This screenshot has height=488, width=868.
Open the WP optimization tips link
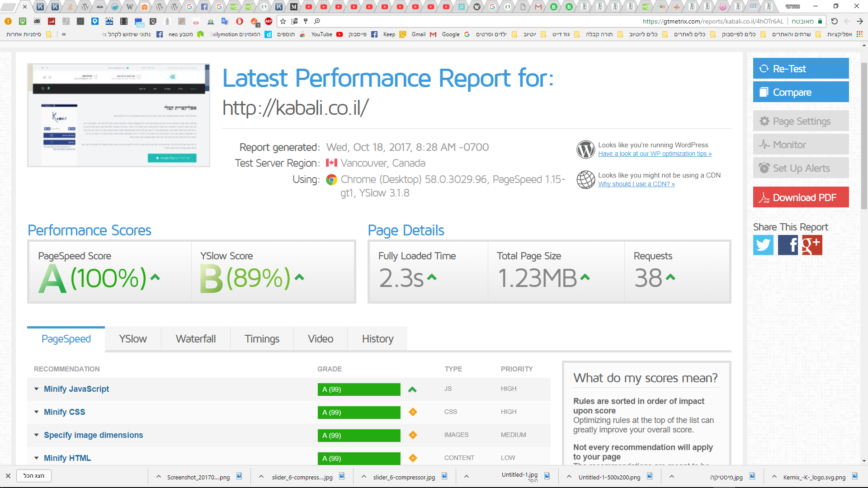tap(655, 154)
